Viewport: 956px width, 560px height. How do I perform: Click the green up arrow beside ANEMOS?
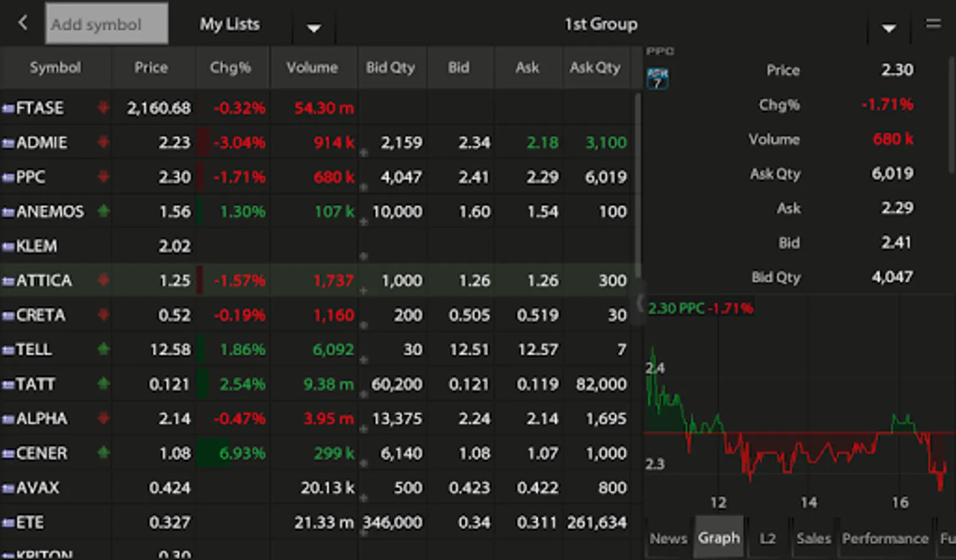[x=103, y=212]
